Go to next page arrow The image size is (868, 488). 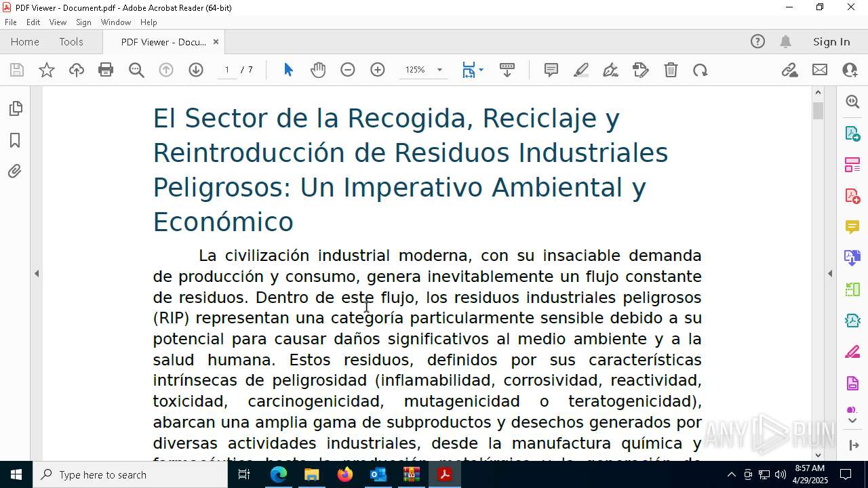(x=196, y=70)
